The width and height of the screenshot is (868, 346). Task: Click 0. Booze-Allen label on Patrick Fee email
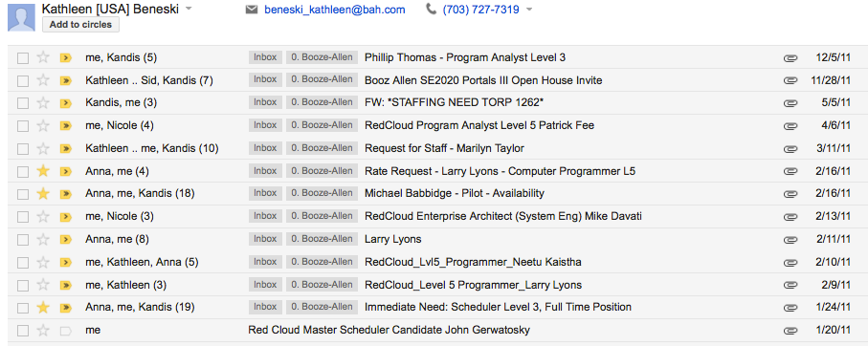322,125
